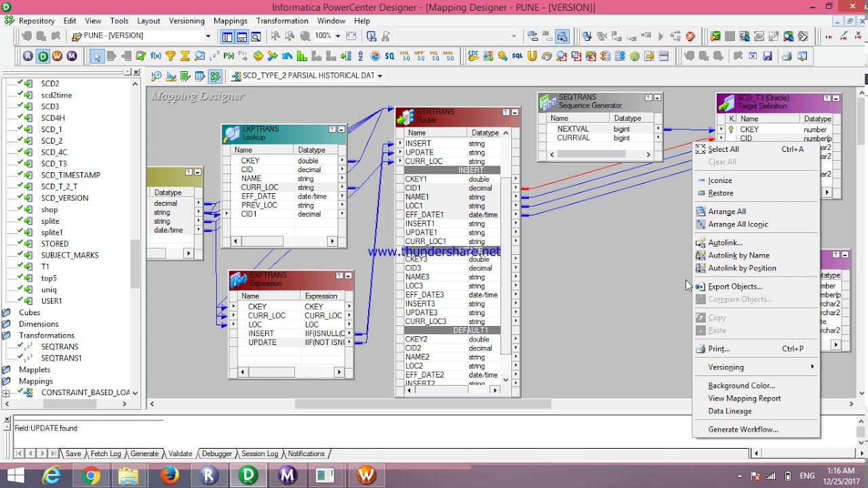Image resolution: width=868 pixels, height=488 pixels.
Task: Click the red stop debugger icon
Action: point(690,36)
